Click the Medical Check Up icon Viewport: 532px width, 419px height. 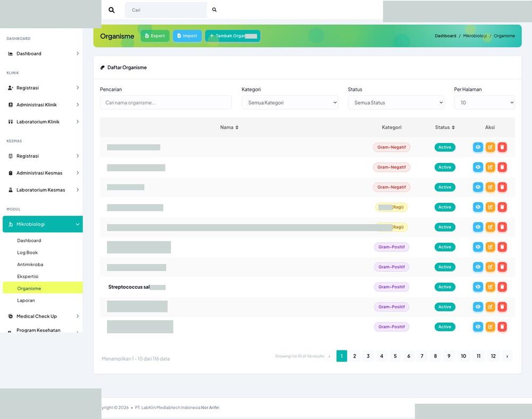click(x=11, y=316)
